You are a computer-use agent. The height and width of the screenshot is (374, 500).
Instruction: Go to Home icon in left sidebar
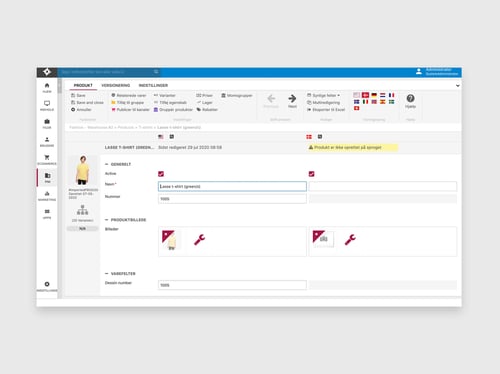point(47,85)
